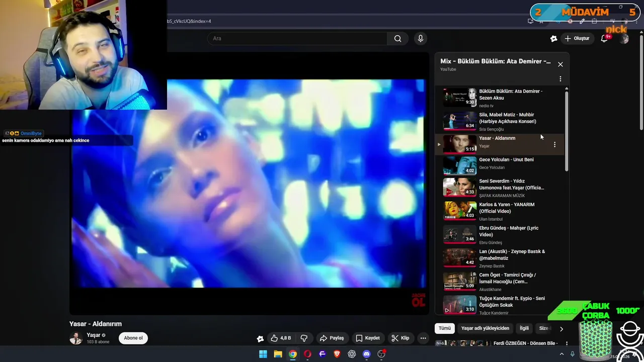Click Ferdi ÖZBEĞEN - Dönsen Bile title
644x362 pixels.
[525, 343]
